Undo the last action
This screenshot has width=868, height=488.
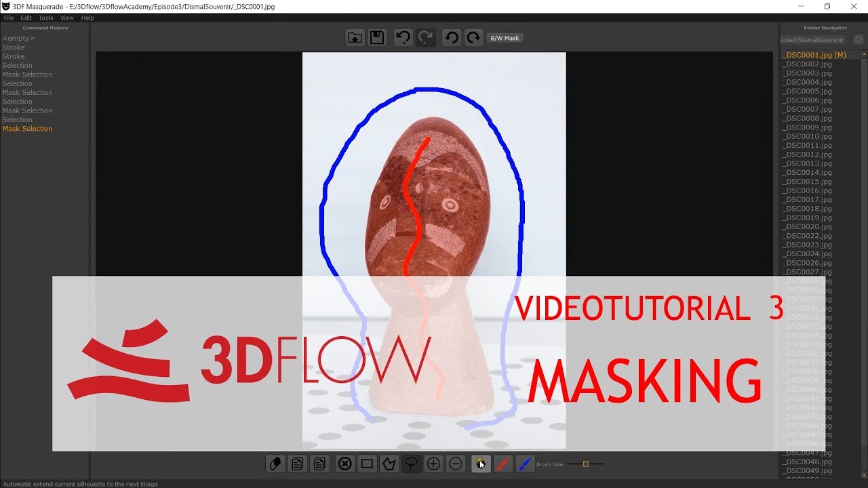point(403,38)
